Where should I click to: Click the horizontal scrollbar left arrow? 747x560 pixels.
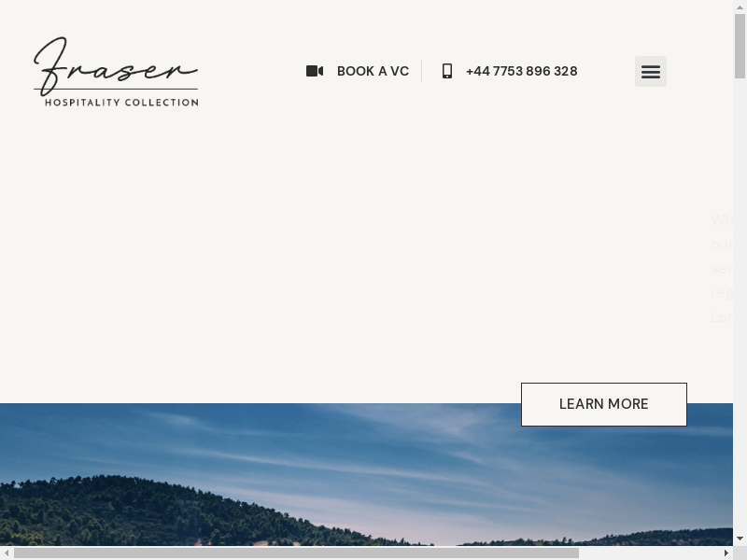click(7, 553)
